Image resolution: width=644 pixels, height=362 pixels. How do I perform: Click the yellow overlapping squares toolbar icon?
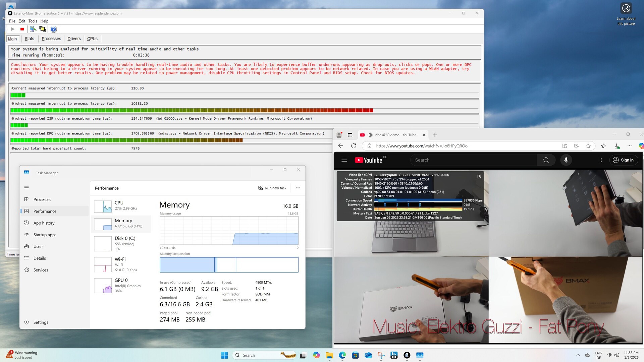point(43,29)
